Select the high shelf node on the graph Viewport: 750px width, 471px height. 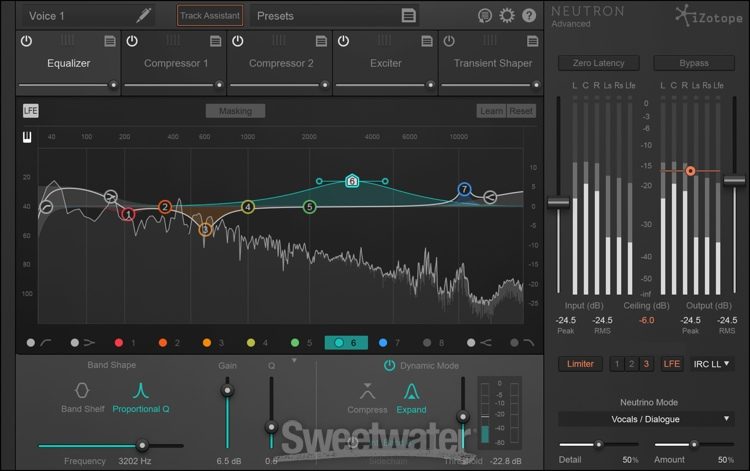click(490, 197)
